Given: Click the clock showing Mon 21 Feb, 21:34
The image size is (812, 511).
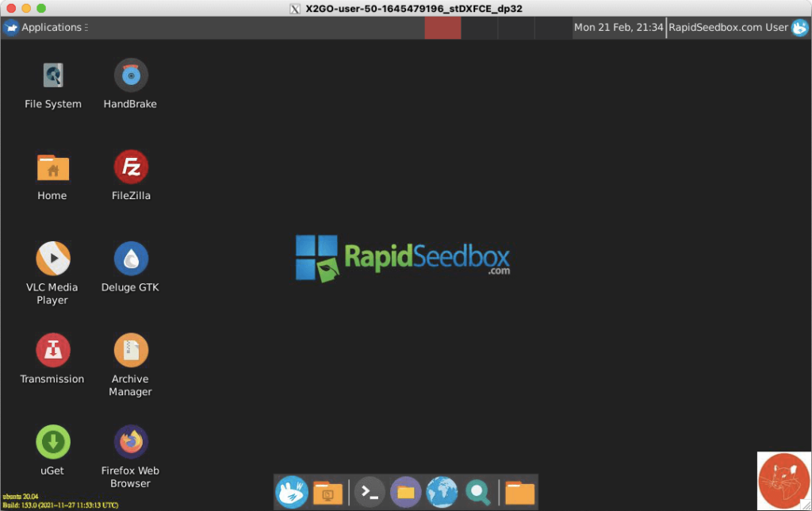Looking at the screenshot, I should (619, 28).
